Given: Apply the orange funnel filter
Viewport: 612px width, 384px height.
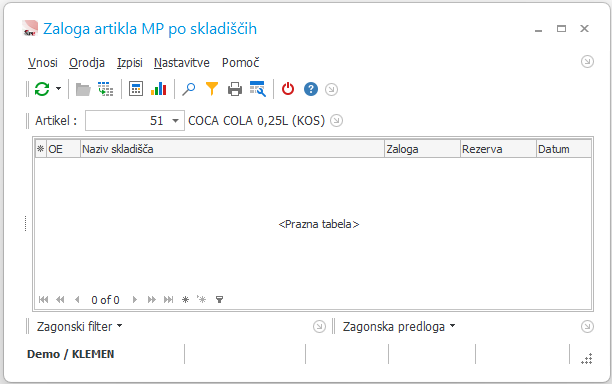Looking at the screenshot, I should [212, 89].
